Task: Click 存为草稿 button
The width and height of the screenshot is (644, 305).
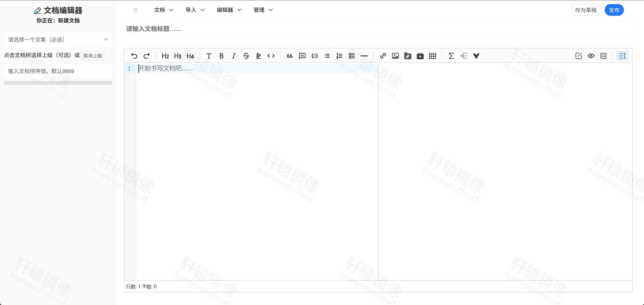Action: (x=586, y=10)
